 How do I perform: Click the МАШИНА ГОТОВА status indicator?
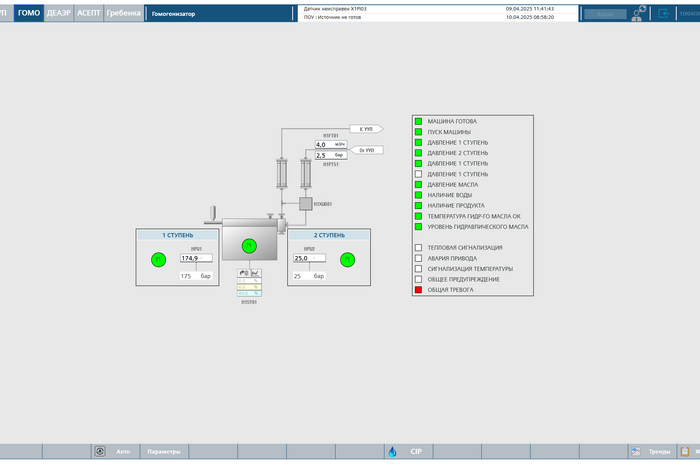(x=418, y=121)
